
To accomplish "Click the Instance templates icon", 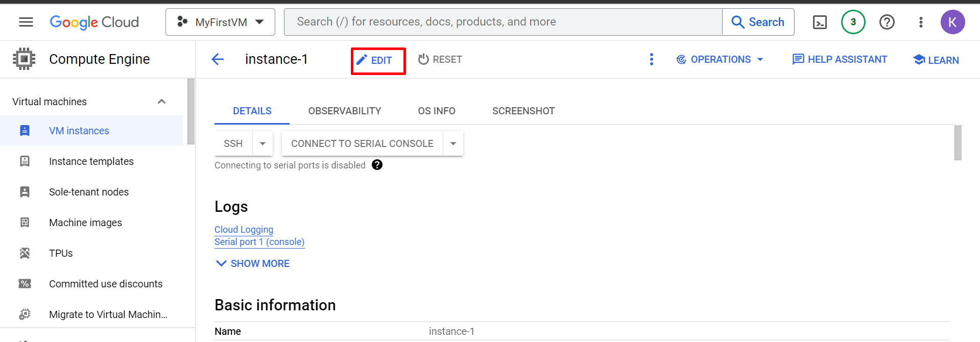I will coord(25,161).
